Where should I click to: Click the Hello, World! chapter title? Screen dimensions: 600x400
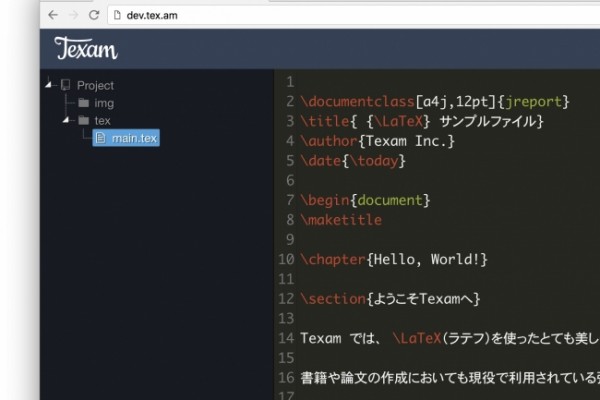coord(427,259)
